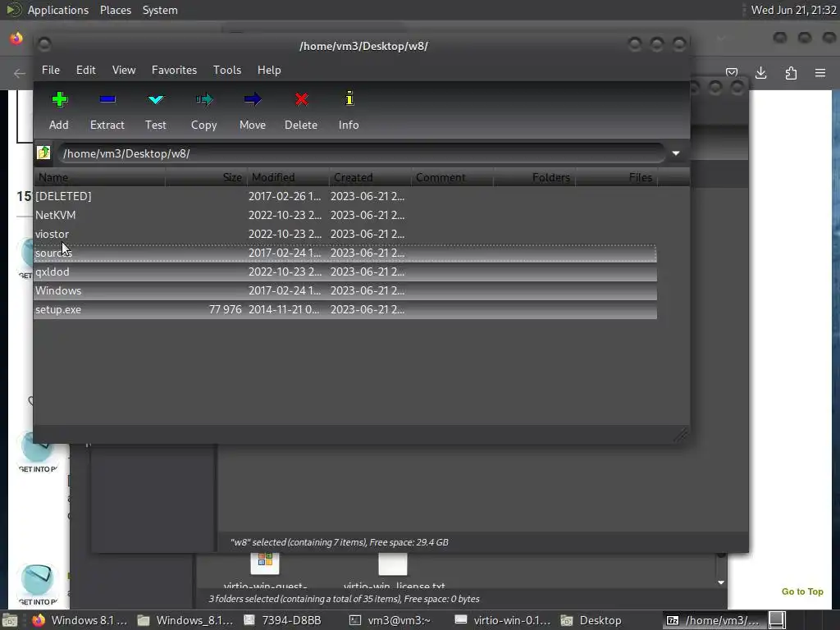Open the Favorites menu

point(174,71)
